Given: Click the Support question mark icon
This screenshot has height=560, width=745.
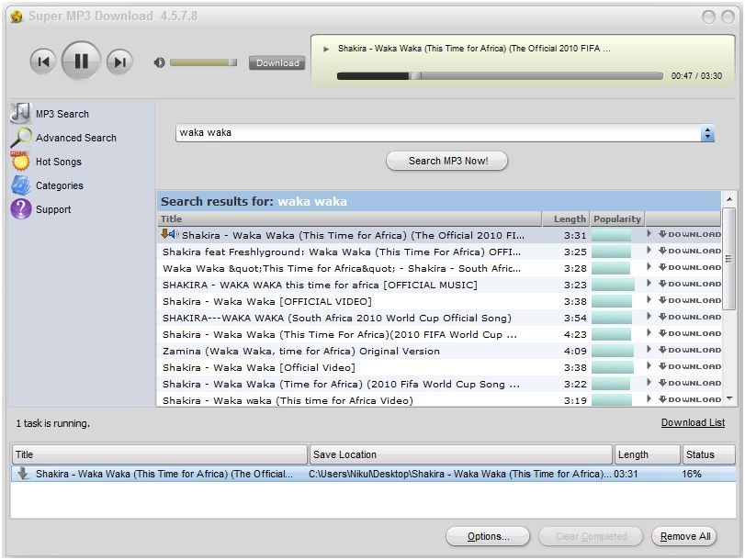Looking at the screenshot, I should click(21, 209).
